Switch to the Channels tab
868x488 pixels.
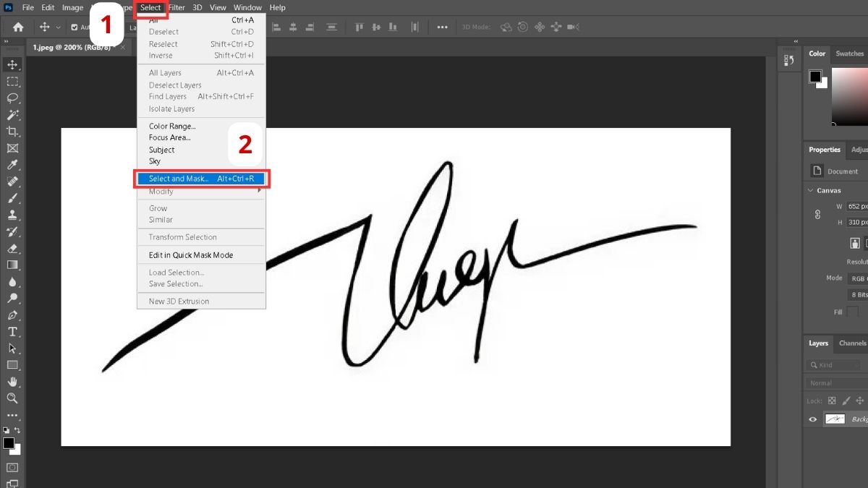pyautogui.click(x=852, y=343)
